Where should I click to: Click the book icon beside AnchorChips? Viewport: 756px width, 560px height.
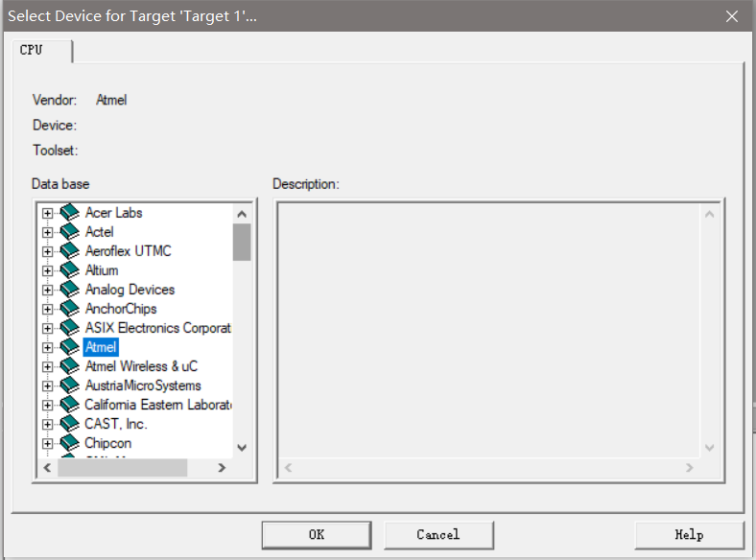click(70, 309)
